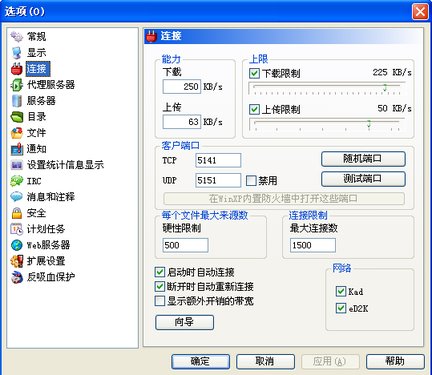Viewport: 432px width, 375px height.
Task: Click the 向导 wizard button
Action: pyautogui.click(x=185, y=322)
